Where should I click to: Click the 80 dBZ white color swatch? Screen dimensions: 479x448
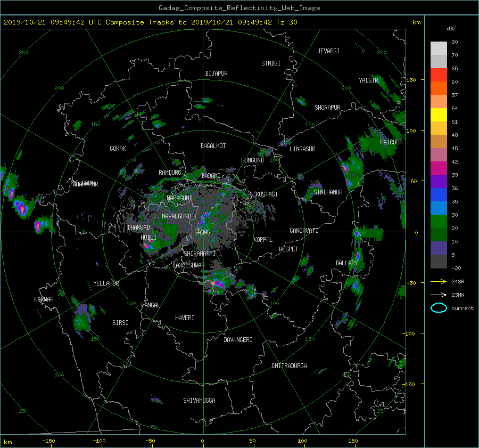click(x=439, y=48)
